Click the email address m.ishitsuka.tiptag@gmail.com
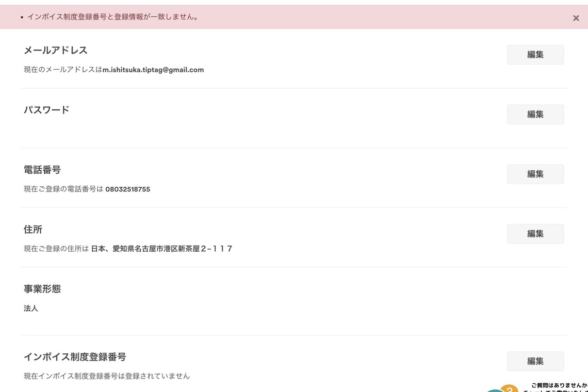588x392 pixels. point(153,69)
